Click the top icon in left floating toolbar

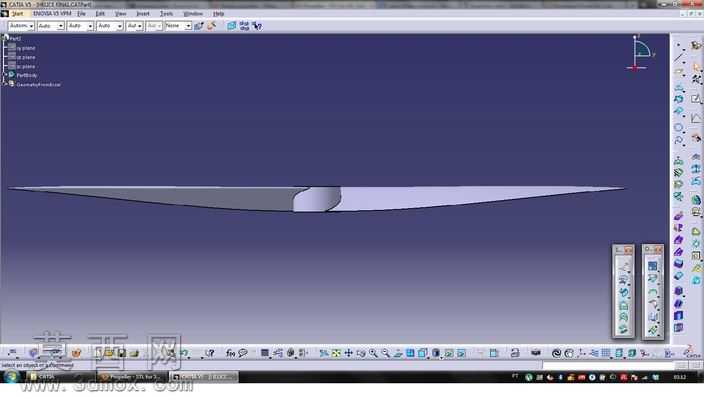[x=624, y=266]
